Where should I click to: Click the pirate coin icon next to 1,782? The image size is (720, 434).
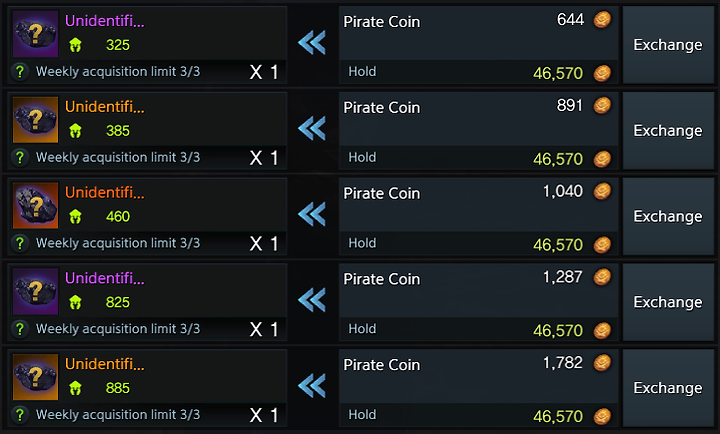602,363
